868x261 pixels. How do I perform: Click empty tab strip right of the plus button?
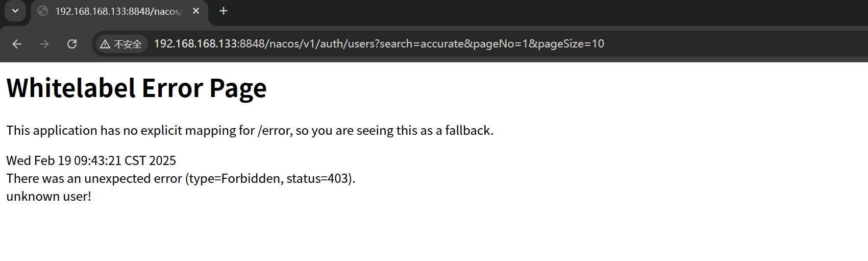point(510,11)
